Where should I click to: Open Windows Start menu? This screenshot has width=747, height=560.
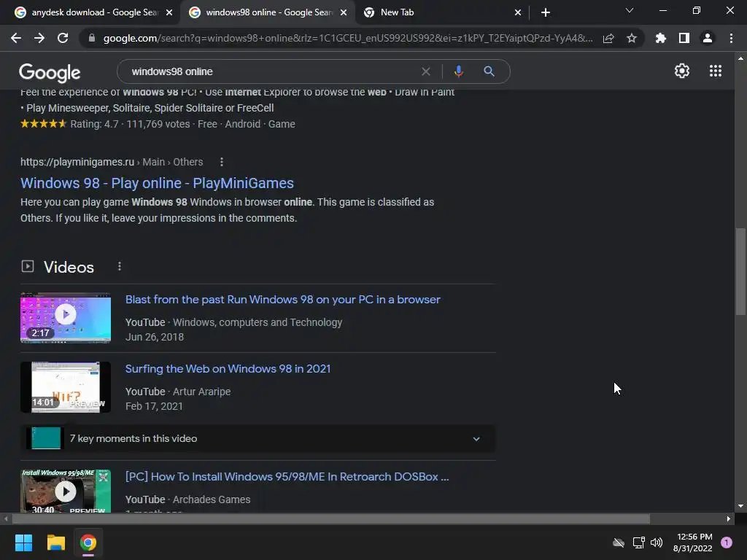pos(23,542)
